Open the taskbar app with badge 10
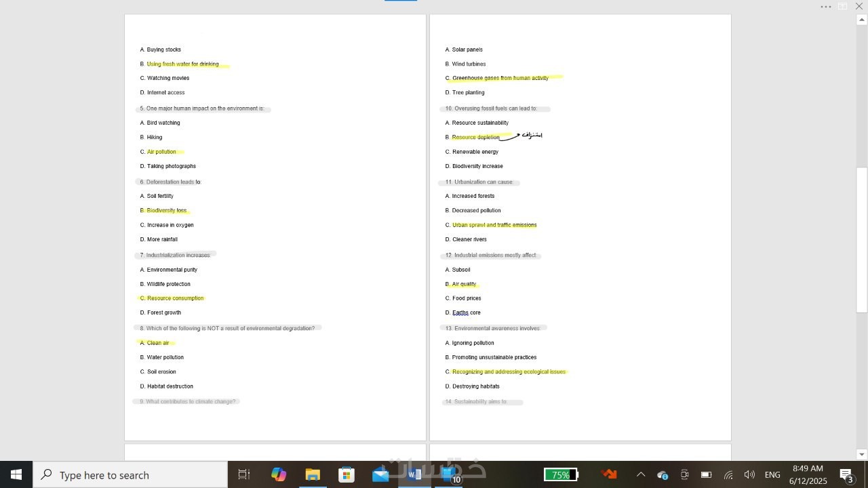The image size is (868, 488). point(449,474)
